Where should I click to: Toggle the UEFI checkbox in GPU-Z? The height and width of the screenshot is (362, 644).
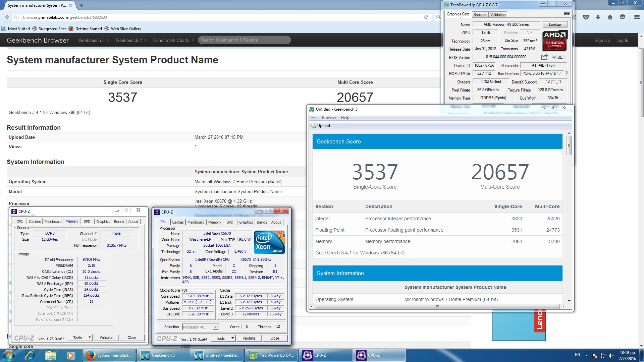554,57
